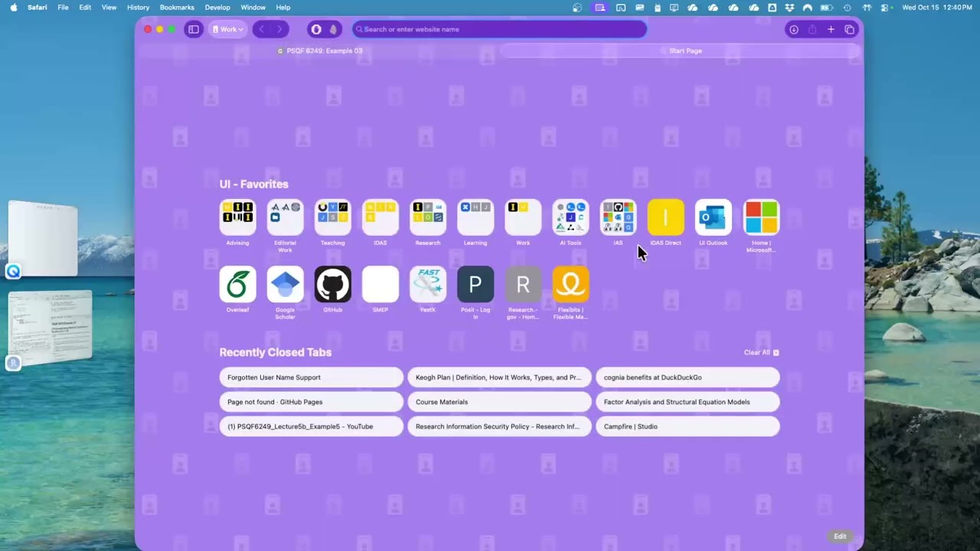Click the date and time in menu bar
Viewport: 980px width, 551px height.
pyautogui.click(x=937, y=8)
